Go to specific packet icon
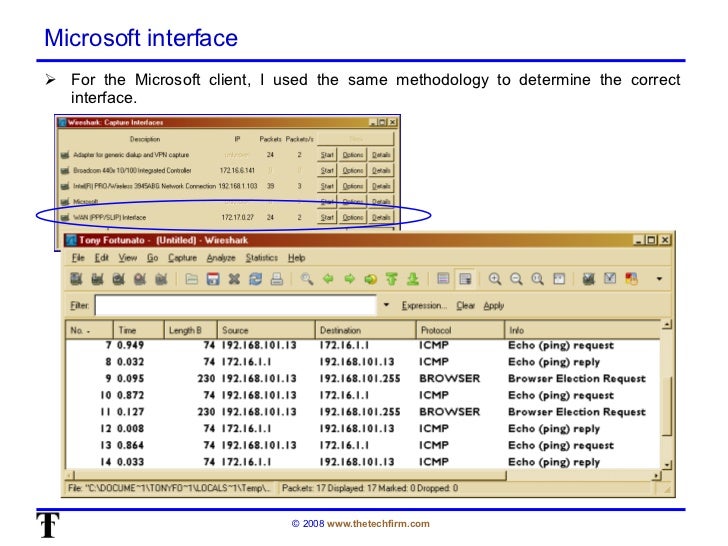The height and width of the screenshot is (546, 728). (370, 279)
